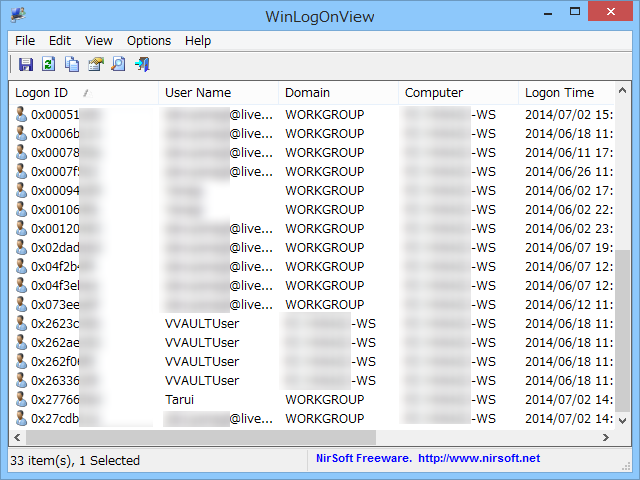
Task: Click the user icon in the 0x00051 row
Action: 21,115
